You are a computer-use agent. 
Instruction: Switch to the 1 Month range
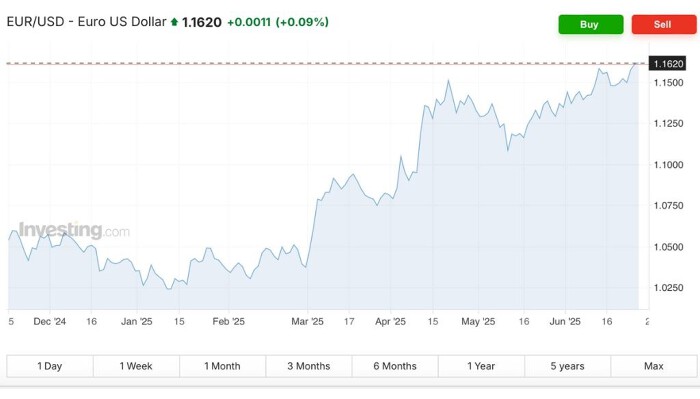222,366
